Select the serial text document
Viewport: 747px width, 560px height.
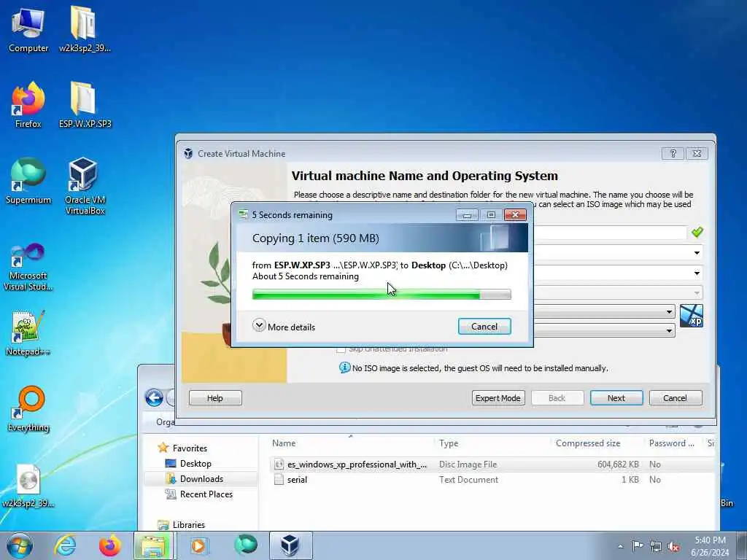[x=291, y=480]
